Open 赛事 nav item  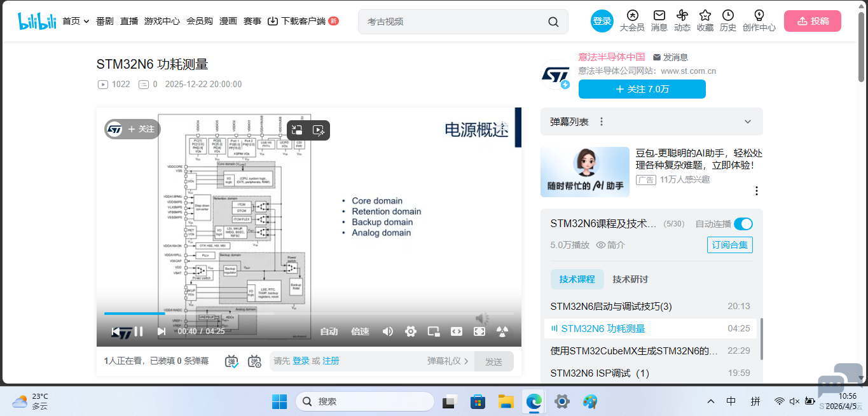[x=252, y=21]
